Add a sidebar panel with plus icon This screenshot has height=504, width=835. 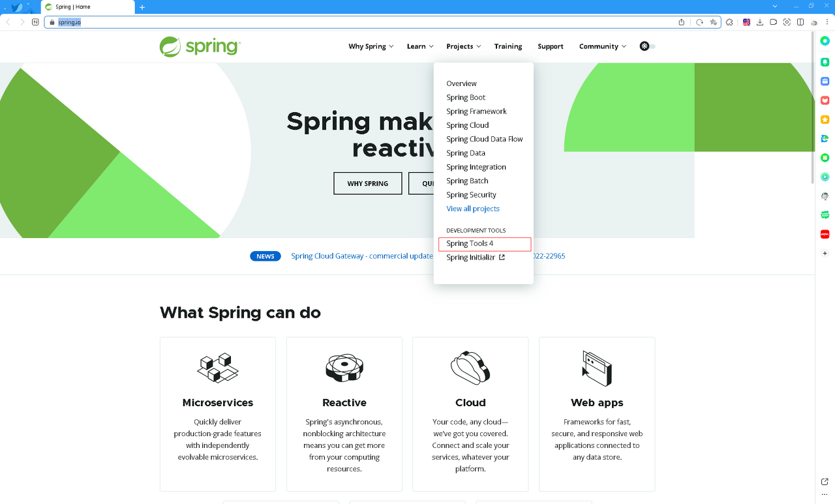pos(825,253)
